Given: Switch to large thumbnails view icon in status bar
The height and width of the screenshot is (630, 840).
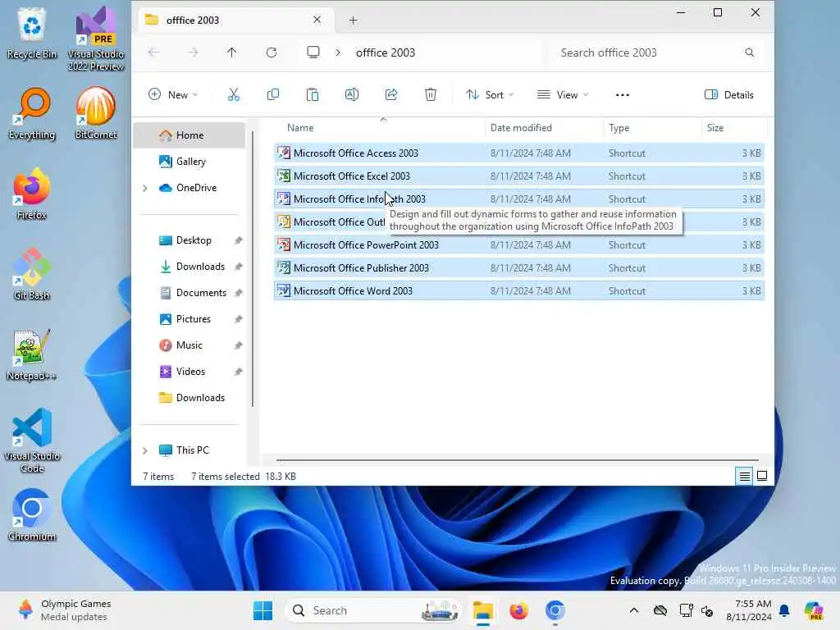Looking at the screenshot, I should (762, 476).
